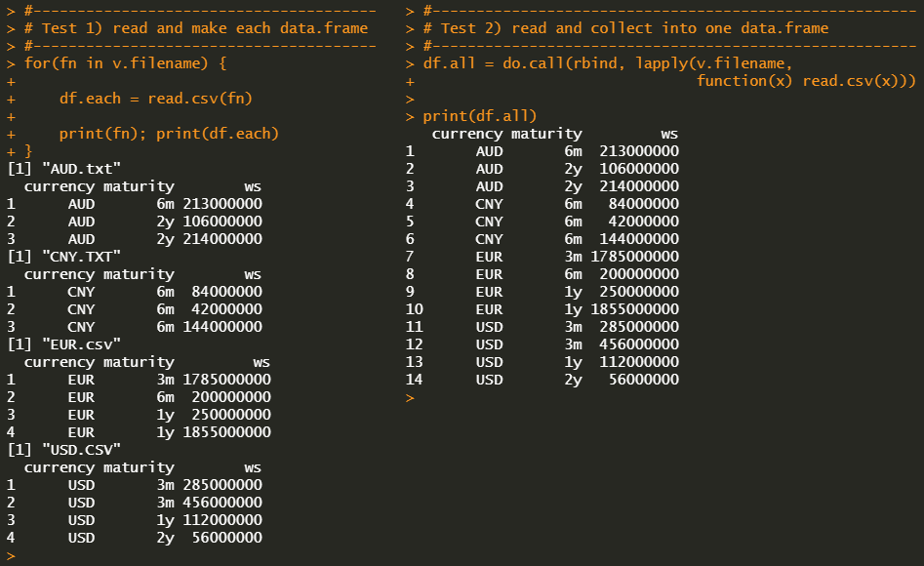Click the "maturity" header under "USD.CSV"
Image resolution: width=924 pixels, height=566 pixels.
tap(139, 467)
